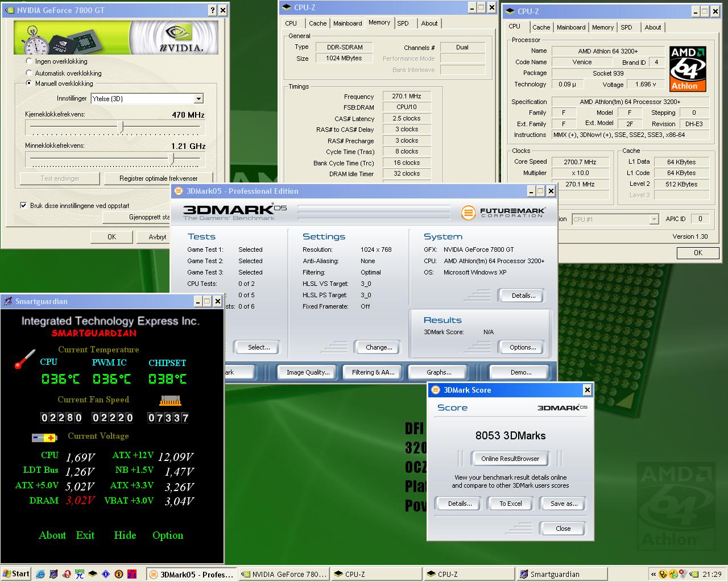Screen dimensions: 728x582
Task: Click the thermometer icon in Smartguardian
Action: coord(24,359)
